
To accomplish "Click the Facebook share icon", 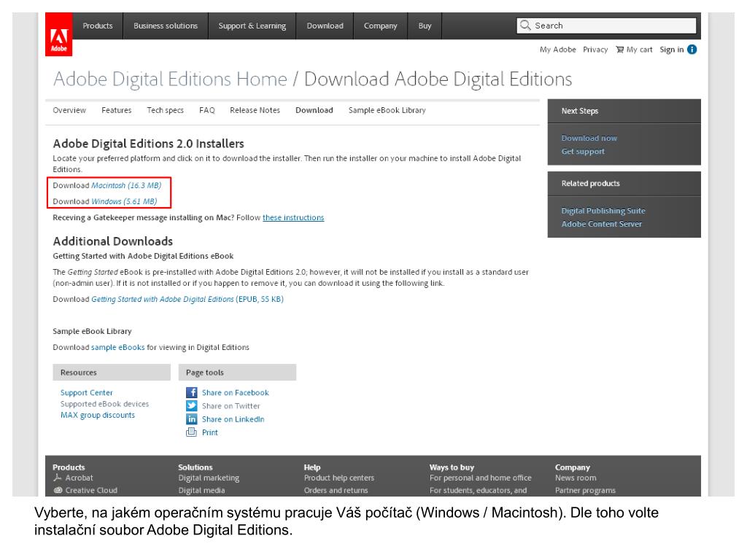I will (192, 392).
